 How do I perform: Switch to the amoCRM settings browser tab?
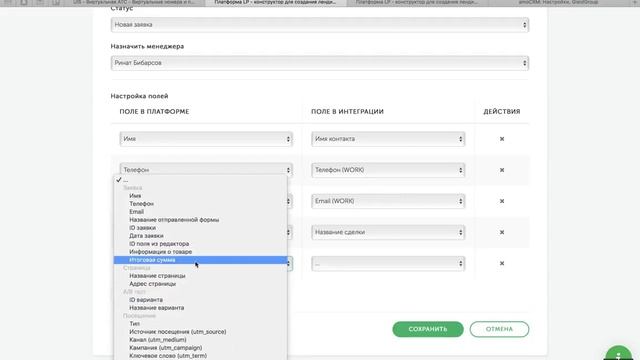click(558, 2)
